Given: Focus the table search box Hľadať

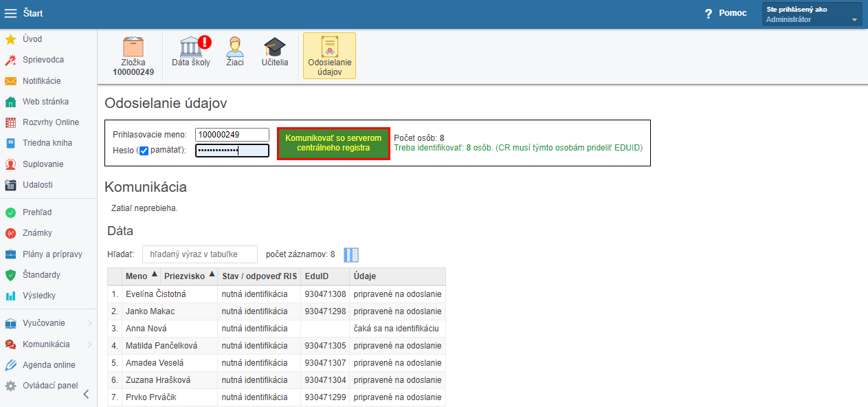Looking at the screenshot, I should (x=199, y=254).
